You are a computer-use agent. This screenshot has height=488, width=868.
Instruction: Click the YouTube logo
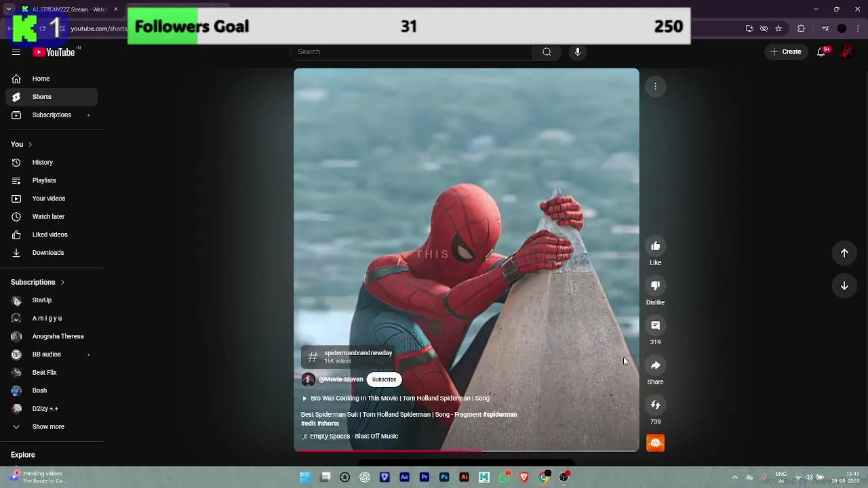[x=54, y=52]
